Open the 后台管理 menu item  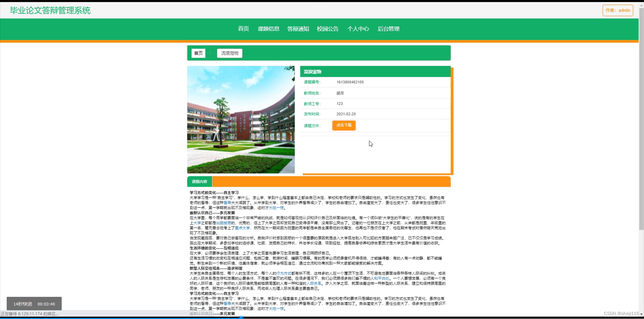coord(388,29)
